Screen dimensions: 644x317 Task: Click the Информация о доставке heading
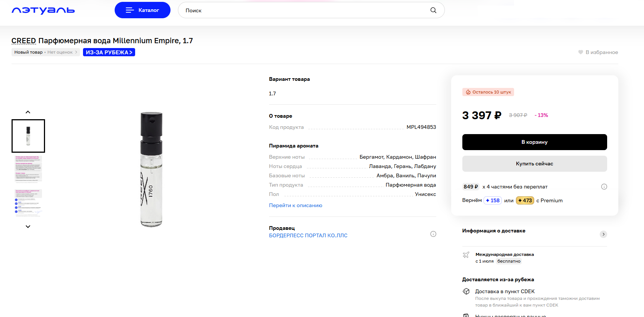(494, 231)
